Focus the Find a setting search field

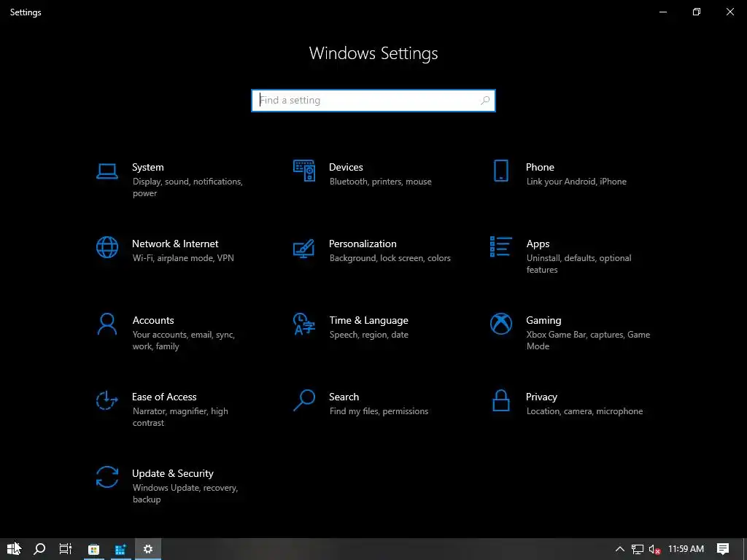point(373,101)
